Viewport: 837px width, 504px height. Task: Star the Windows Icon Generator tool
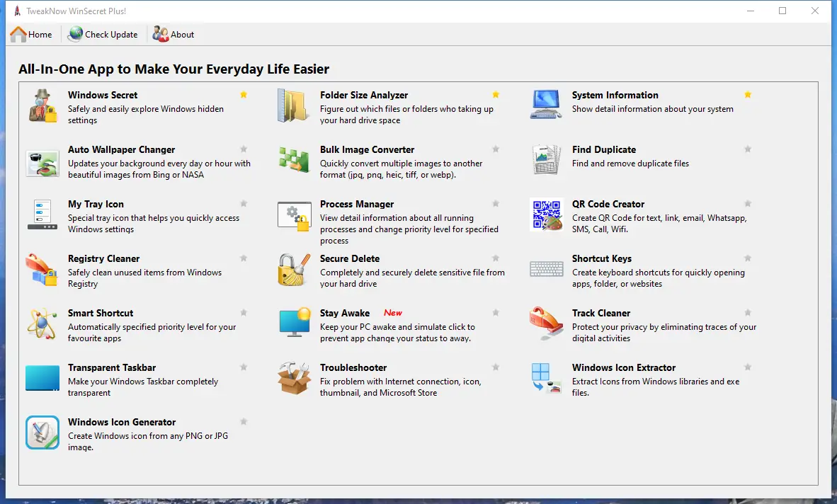[x=244, y=422]
